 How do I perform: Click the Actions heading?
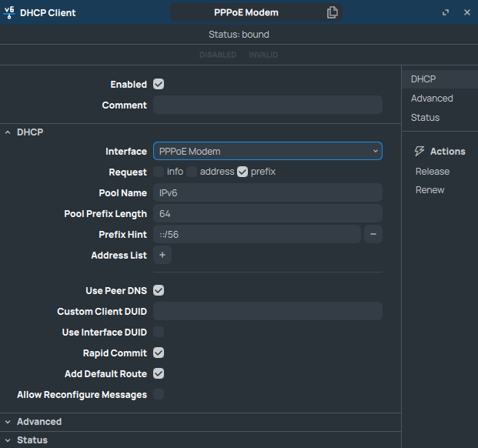(447, 151)
